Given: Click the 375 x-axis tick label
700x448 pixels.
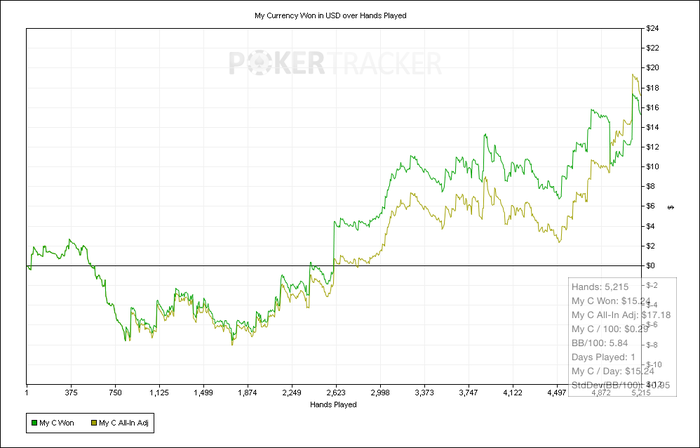Looking at the screenshot, I should [71, 393].
